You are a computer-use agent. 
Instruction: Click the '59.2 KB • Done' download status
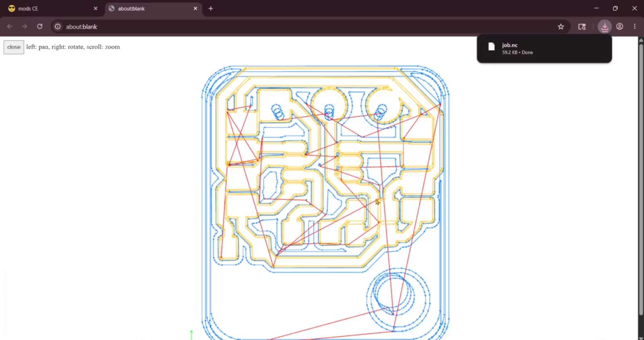[517, 53]
